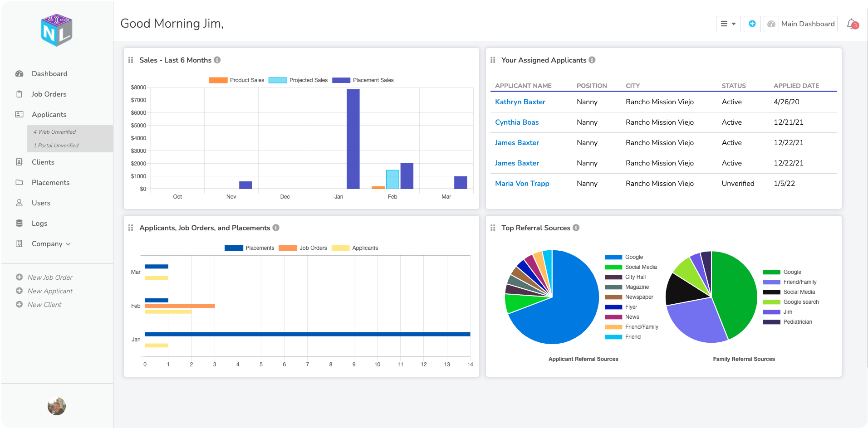Open Kathryn Baxter applicant profile

[x=520, y=102]
